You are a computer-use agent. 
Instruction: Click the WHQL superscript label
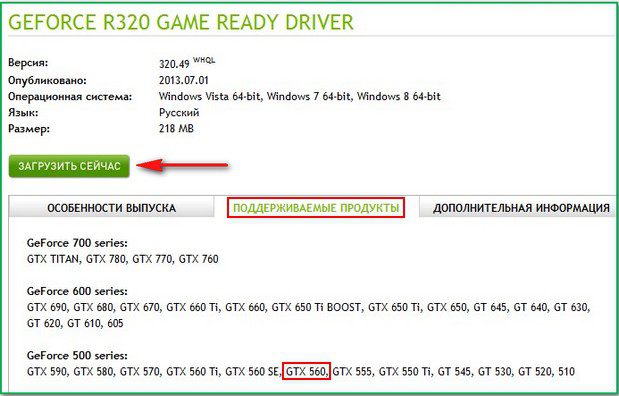click(x=204, y=60)
